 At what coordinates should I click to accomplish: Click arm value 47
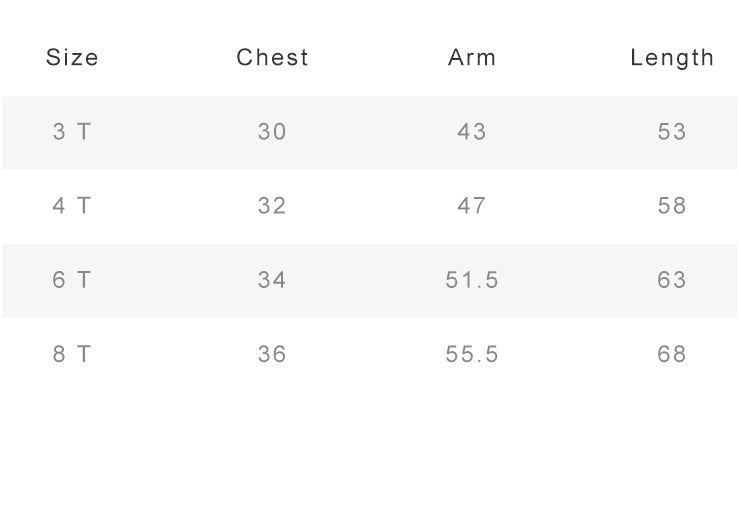click(x=471, y=205)
